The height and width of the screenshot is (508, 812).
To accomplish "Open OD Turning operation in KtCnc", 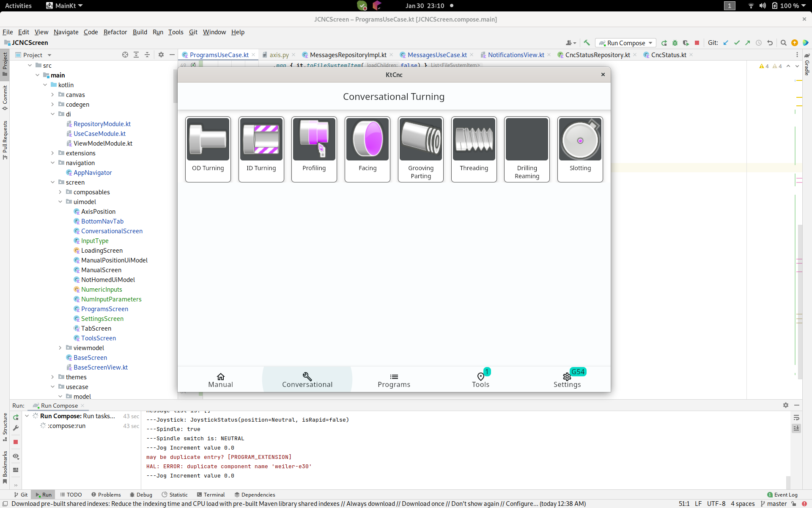I will click(208, 149).
